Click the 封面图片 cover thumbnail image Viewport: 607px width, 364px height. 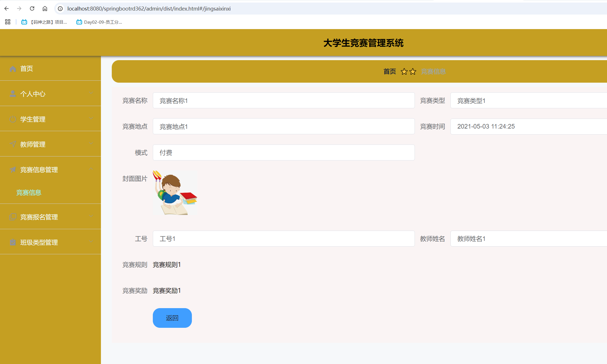(x=175, y=193)
